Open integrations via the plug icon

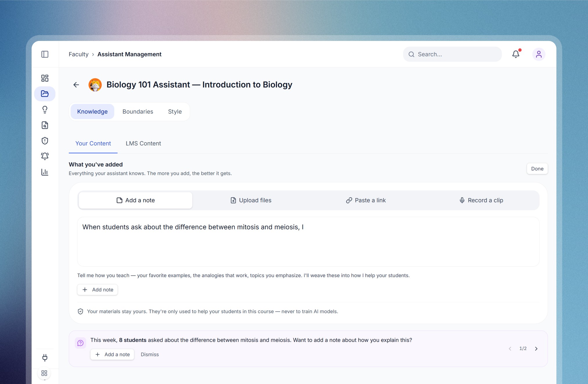pos(45,358)
